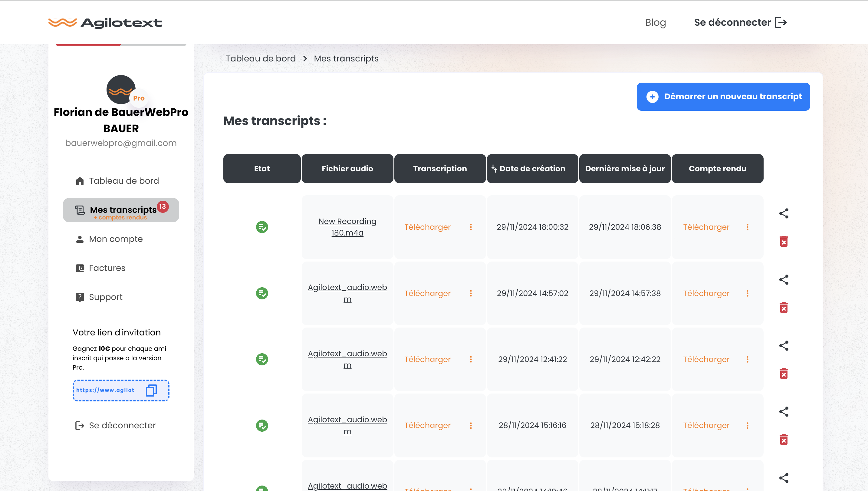Viewport: 868px width, 491px height.
Task: Click status icon of New Recording 180.m4a
Action: (x=262, y=227)
